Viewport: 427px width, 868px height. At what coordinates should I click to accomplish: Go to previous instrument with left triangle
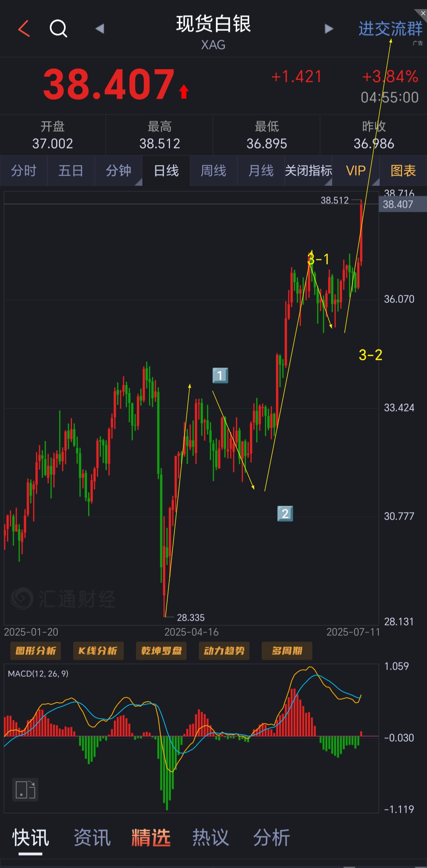[100, 28]
